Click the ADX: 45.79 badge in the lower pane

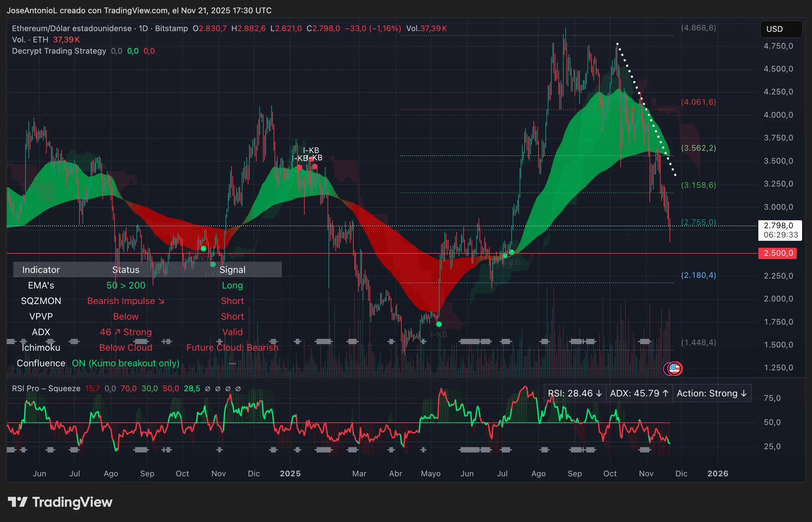point(638,393)
